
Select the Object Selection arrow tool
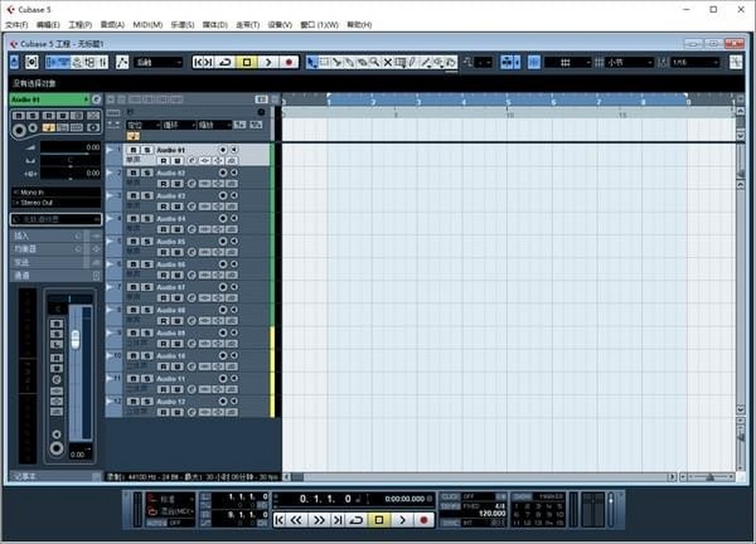(313, 62)
